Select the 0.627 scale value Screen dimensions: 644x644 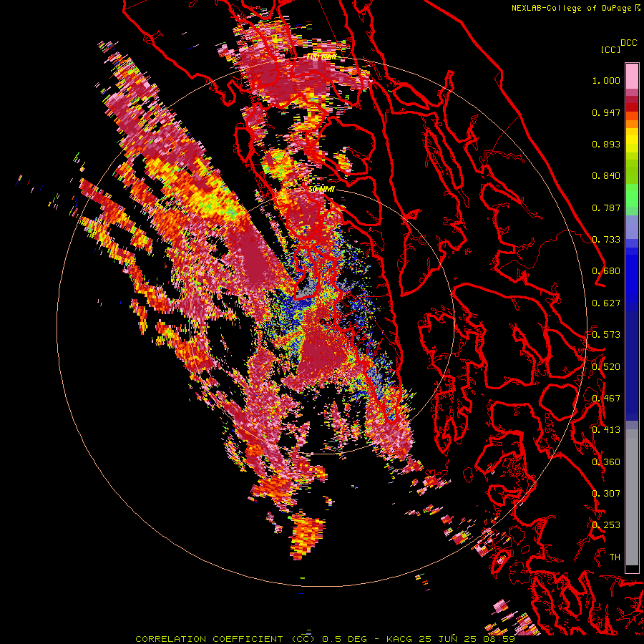[606, 303]
